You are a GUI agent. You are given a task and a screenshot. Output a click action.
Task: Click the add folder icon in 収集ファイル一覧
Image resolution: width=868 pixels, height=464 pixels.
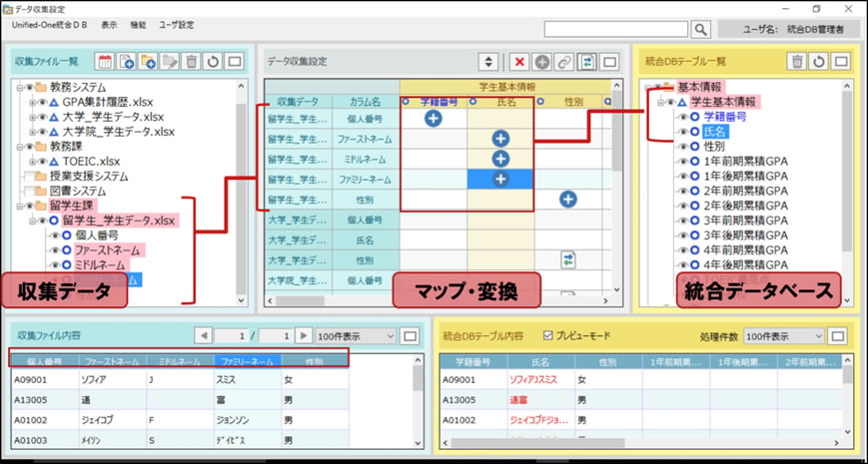[149, 62]
